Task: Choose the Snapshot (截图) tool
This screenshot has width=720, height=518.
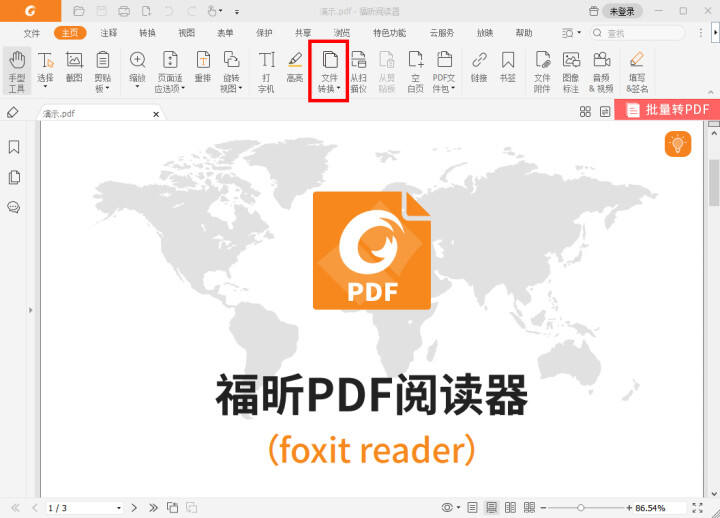Action: pyautogui.click(x=74, y=67)
